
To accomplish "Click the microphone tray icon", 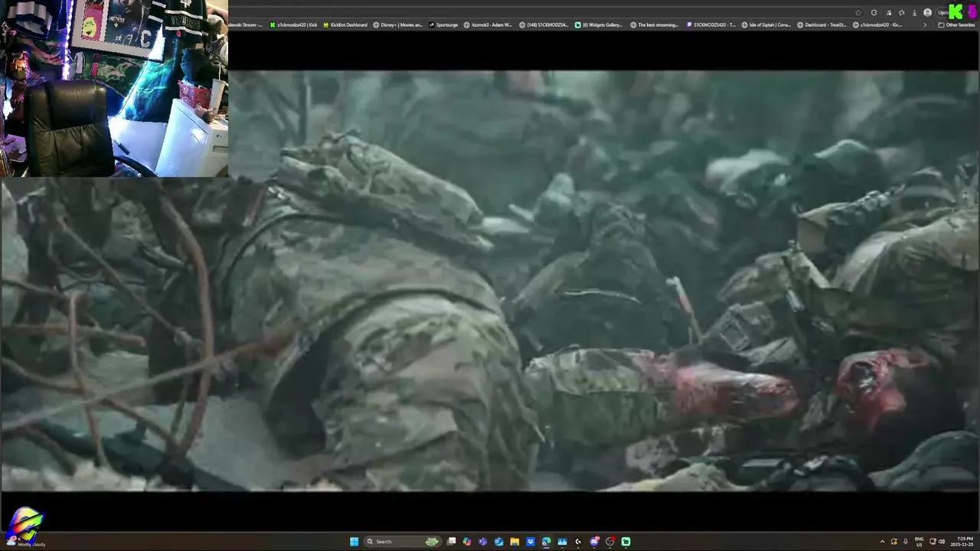I will [905, 541].
